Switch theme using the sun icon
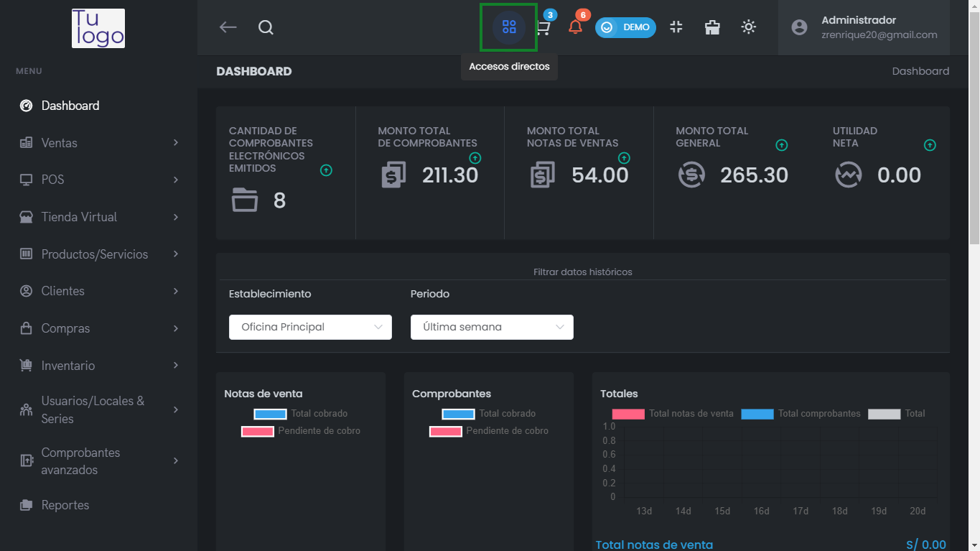 748,27
